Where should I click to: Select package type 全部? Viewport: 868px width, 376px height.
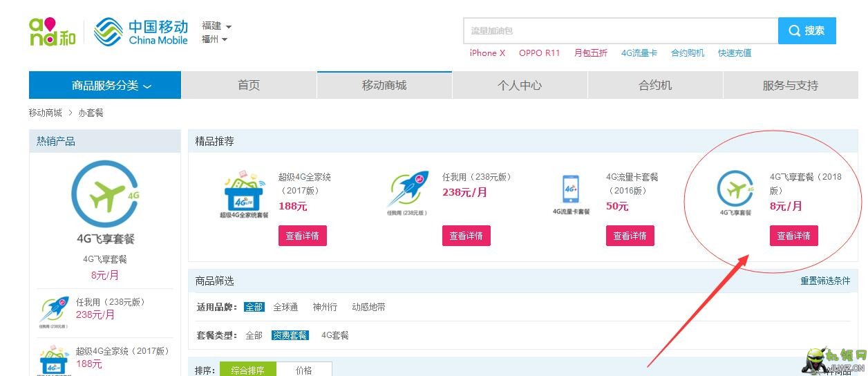pos(254,335)
